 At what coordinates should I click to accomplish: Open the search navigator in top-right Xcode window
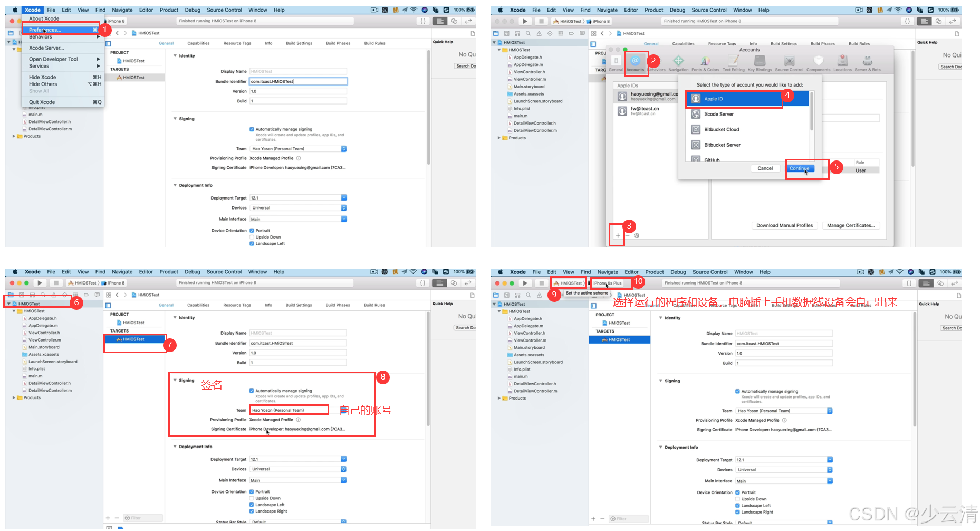click(x=528, y=33)
